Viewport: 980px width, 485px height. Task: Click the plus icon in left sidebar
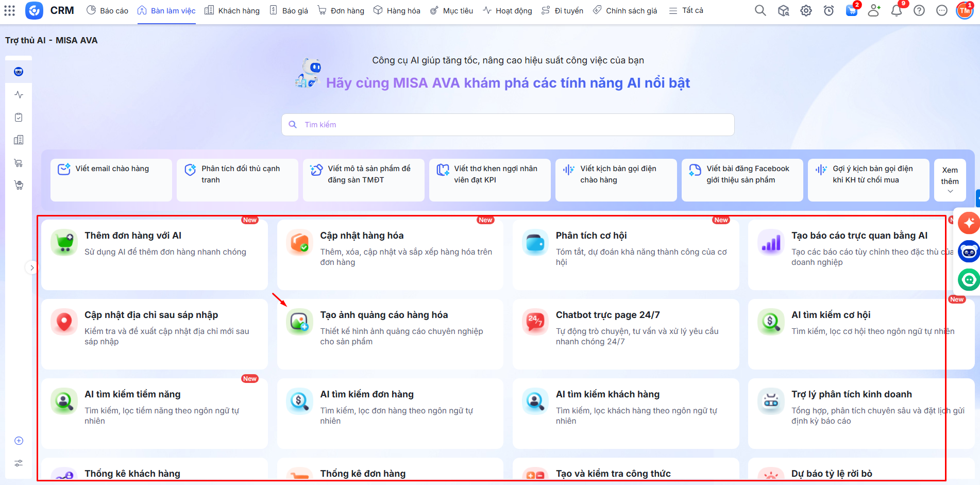click(19, 441)
